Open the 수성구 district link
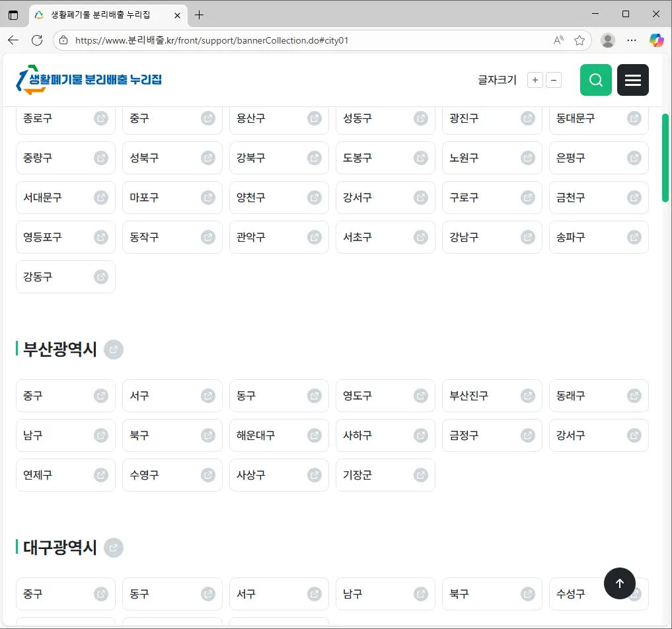Viewport: 672px width, 629px height. coord(572,594)
